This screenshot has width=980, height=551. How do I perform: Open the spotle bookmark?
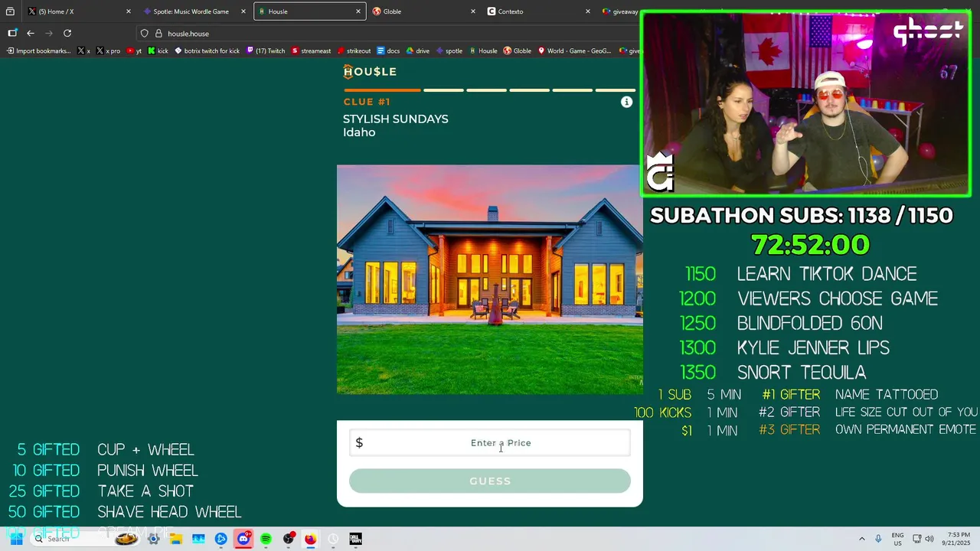[449, 51]
